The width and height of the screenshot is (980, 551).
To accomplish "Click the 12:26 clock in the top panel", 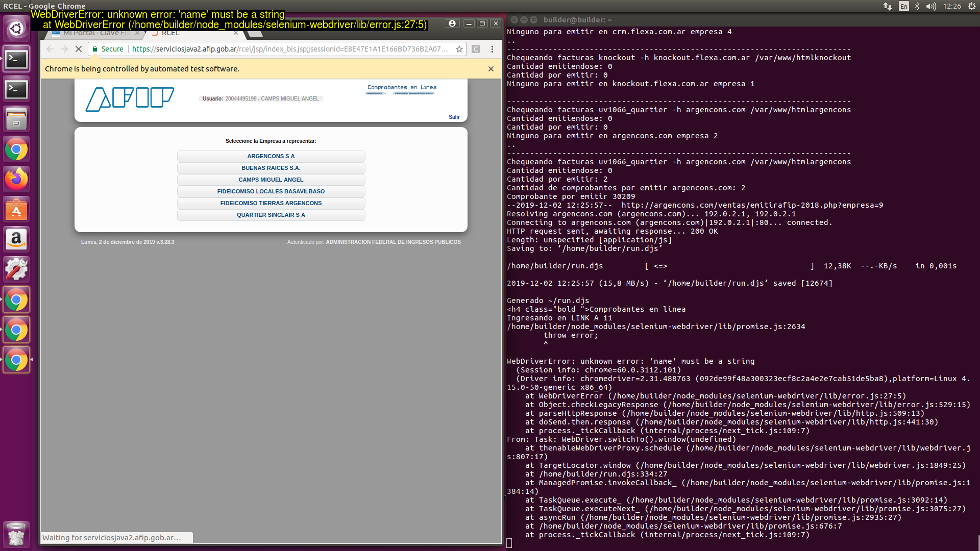I will [x=952, y=6].
